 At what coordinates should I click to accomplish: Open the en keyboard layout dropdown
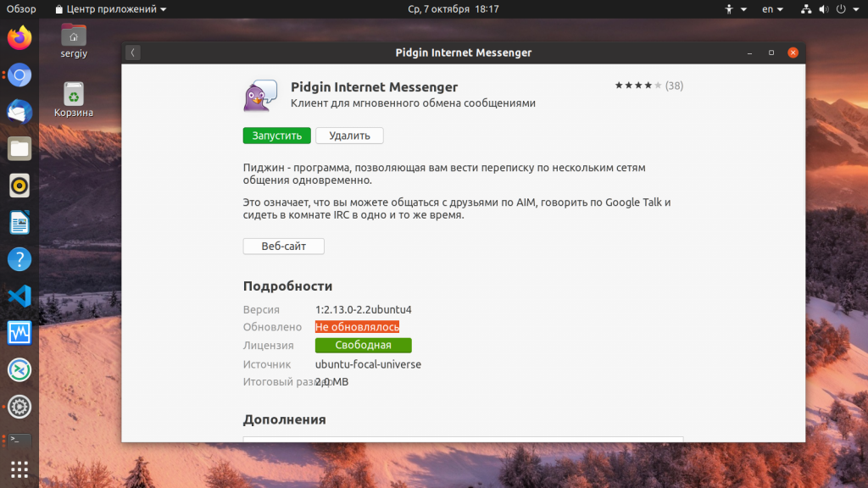(772, 8)
